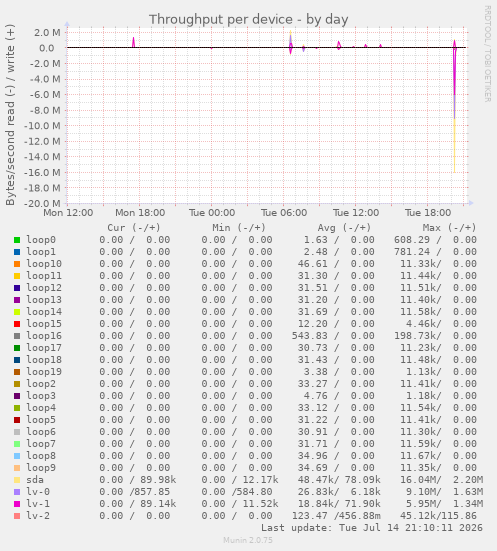Click the 'Tue 06:00' x-axis label
Image resolution: width=497 pixels, height=551 pixels.
point(284,213)
